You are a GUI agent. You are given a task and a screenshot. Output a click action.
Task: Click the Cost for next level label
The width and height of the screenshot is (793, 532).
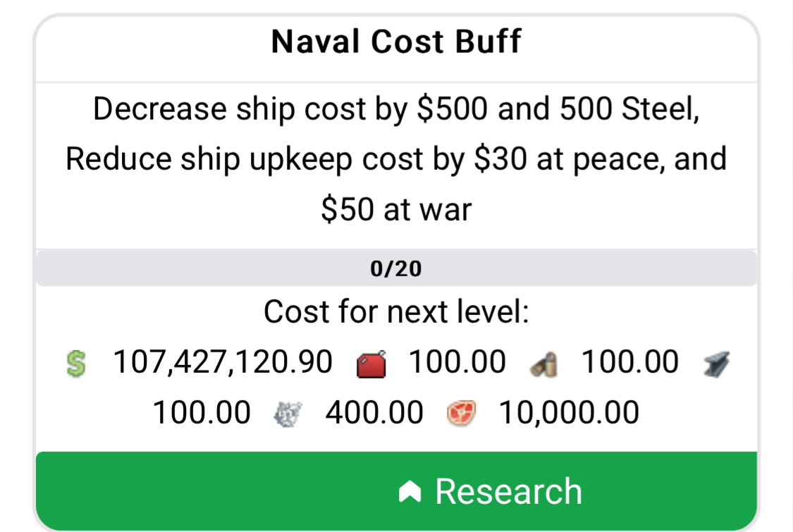(396, 311)
